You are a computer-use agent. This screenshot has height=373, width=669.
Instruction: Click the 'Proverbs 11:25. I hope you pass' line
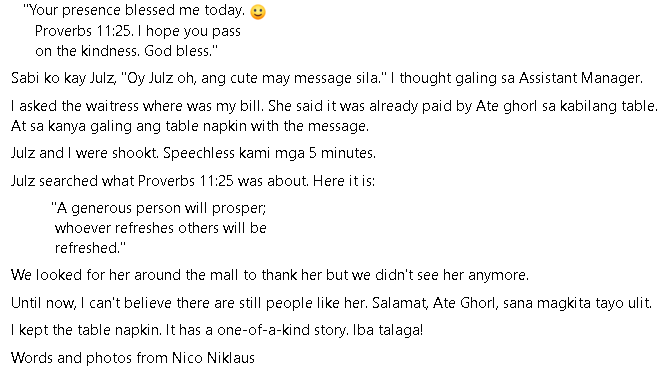pyautogui.click(x=138, y=31)
